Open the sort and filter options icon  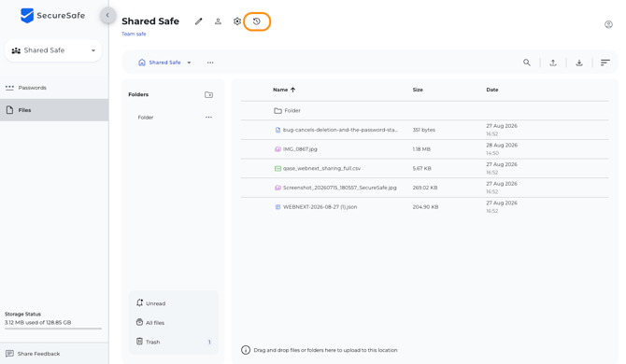tap(605, 63)
